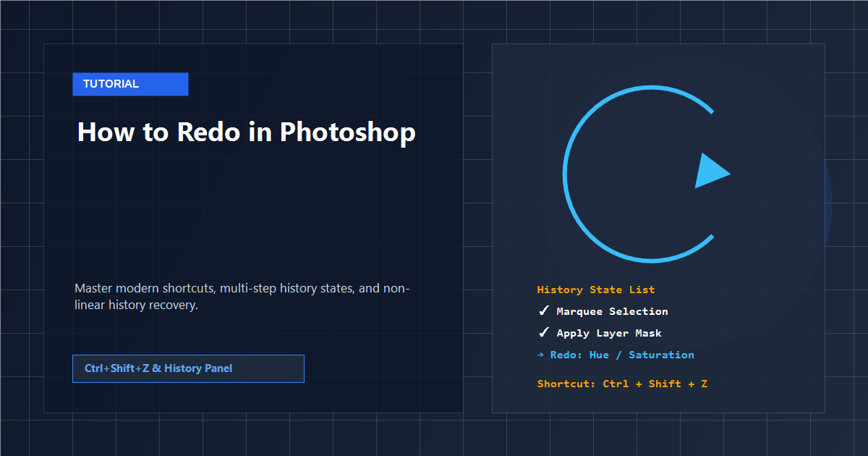This screenshot has width=868, height=456.
Task: Click the 'Ctrl+Shift+Z & History Panel' button
Action: click(188, 368)
